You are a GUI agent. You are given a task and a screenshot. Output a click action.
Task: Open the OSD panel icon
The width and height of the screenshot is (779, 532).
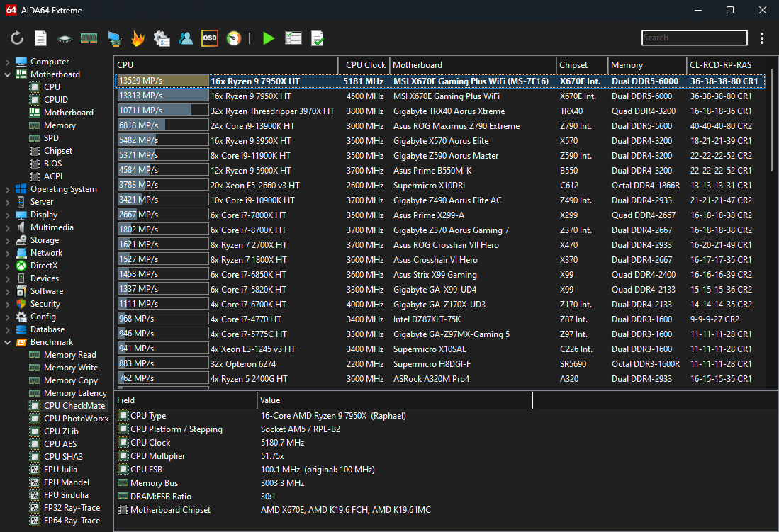[x=210, y=38]
